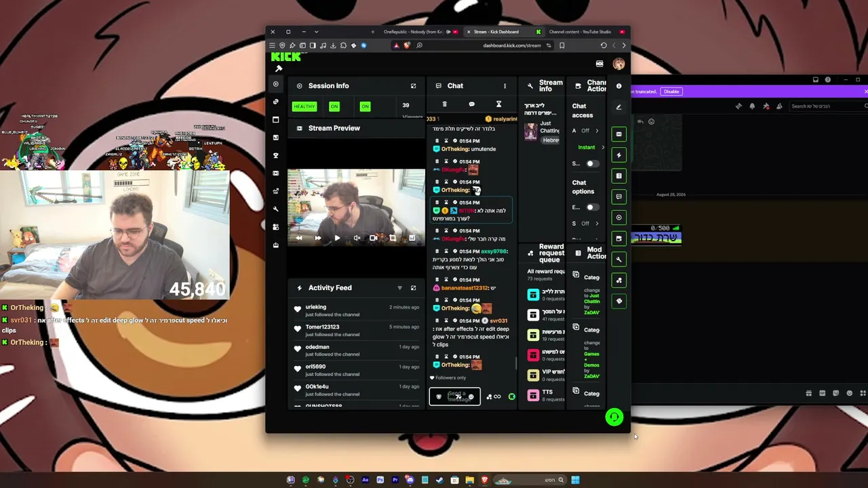Click the stream preview crop icon
This screenshot has height=488, width=868.
pyautogui.click(x=393, y=238)
